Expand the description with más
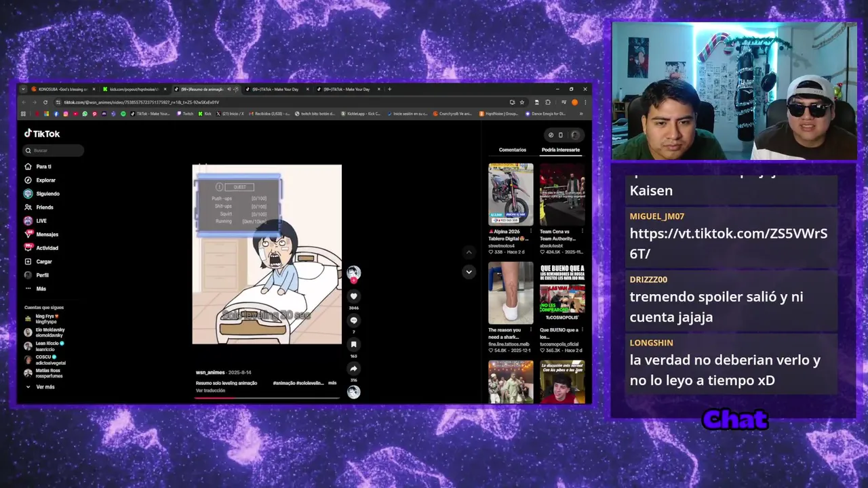The height and width of the screenshot is (488, 868). pyautogui.click(x=332, y=383)
